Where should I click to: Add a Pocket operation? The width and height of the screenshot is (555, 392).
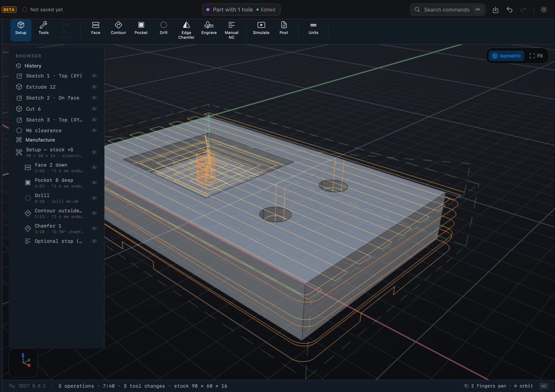tap(141, 28)
